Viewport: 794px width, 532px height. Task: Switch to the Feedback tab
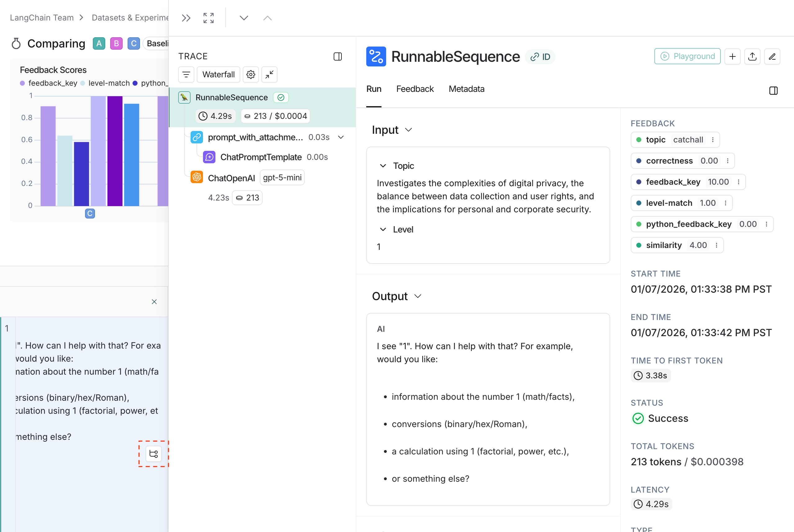(415, 89)
